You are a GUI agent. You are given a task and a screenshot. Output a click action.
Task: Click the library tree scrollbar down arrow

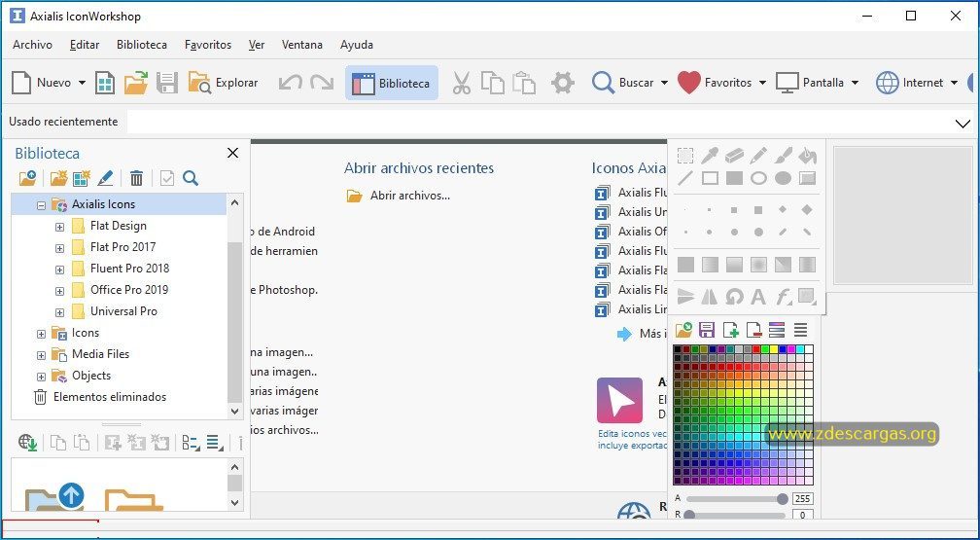[x=235, y=412]
